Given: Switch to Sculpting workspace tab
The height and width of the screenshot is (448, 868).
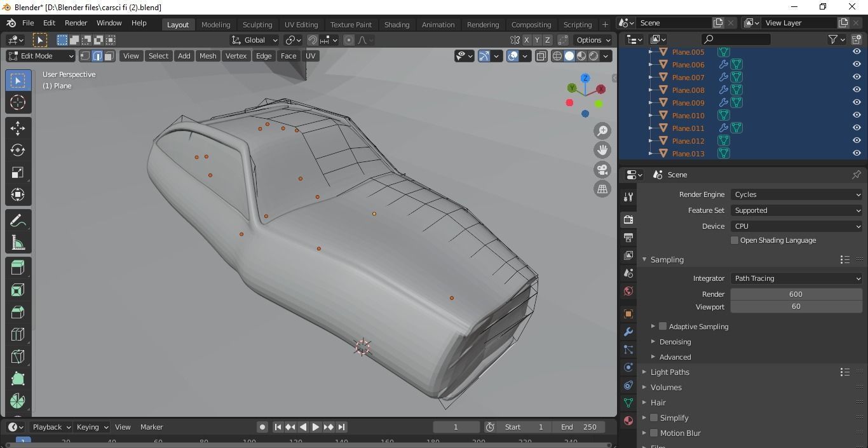Looking at the screenshot, I should [257, 25].
